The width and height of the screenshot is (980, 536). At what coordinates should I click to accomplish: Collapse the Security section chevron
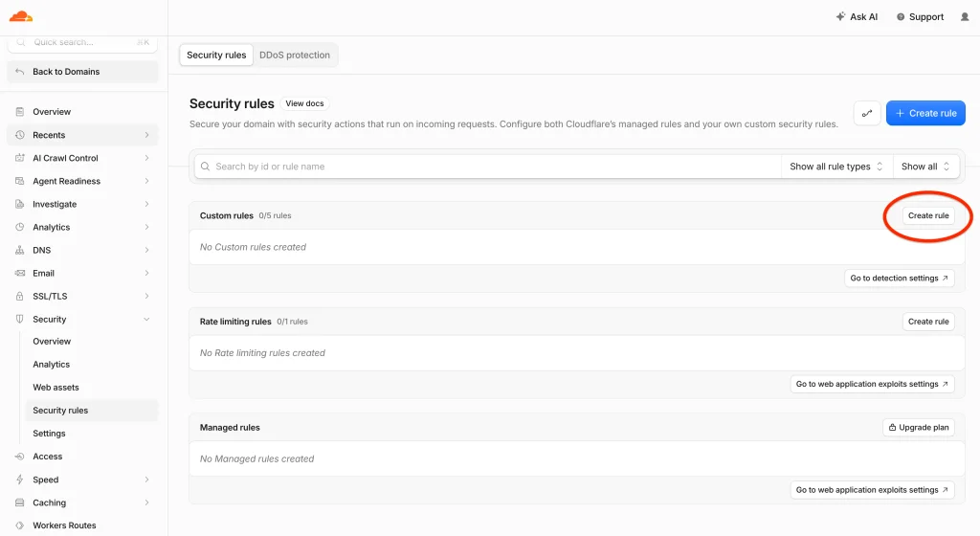[x=146, y=320]
